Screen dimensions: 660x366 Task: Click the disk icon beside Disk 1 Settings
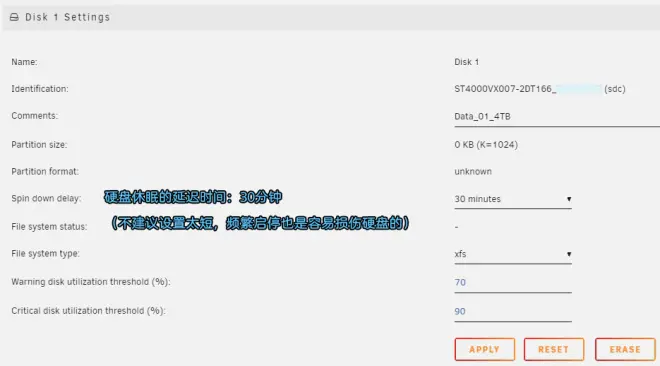coord(14,17)
